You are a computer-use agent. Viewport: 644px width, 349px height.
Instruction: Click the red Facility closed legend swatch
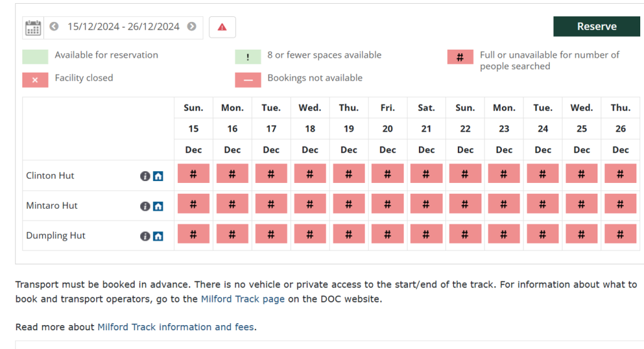(x=35, y=79)
